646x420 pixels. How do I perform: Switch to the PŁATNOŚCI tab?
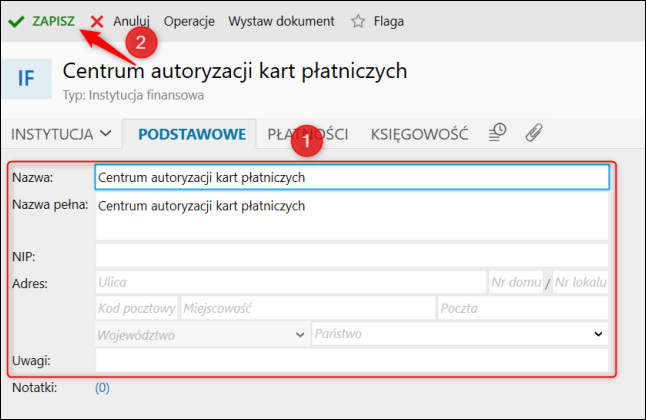(x=308, y=134)
